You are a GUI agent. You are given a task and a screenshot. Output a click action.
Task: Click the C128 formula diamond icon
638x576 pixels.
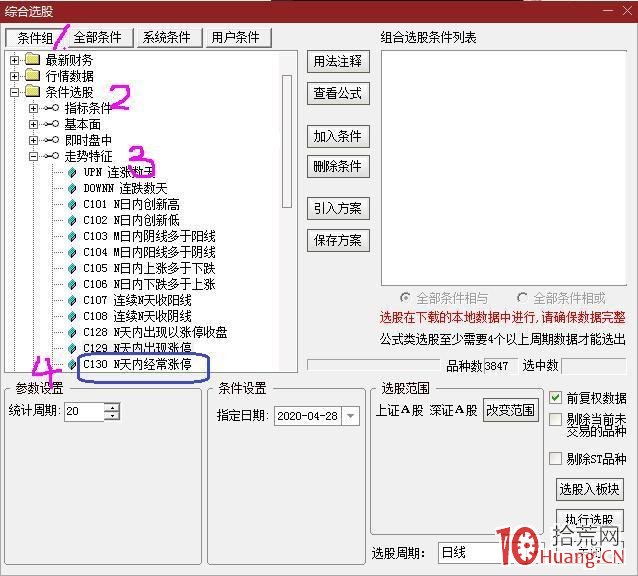tap(72, 332)
